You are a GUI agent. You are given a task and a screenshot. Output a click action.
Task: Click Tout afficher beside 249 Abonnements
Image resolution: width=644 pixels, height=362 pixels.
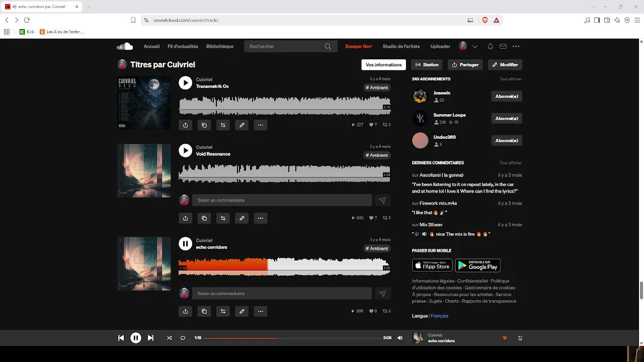point(511,79)
